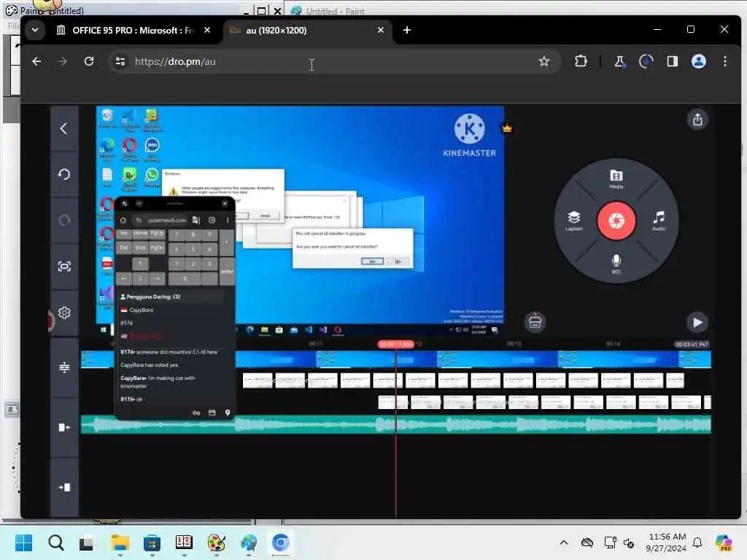Tap the red camera shutter button

(x=616, y=220)
